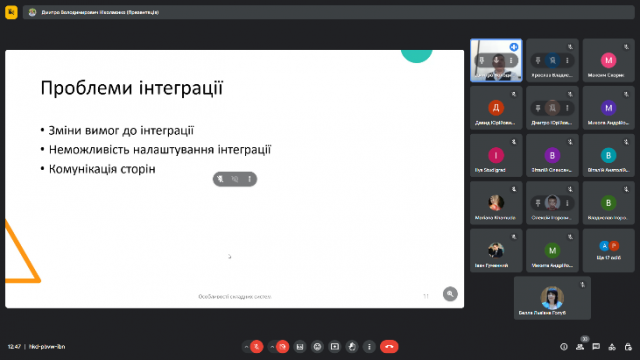
Task: Select Белла Львівна Голуб's tile
Action: (552, 298)
